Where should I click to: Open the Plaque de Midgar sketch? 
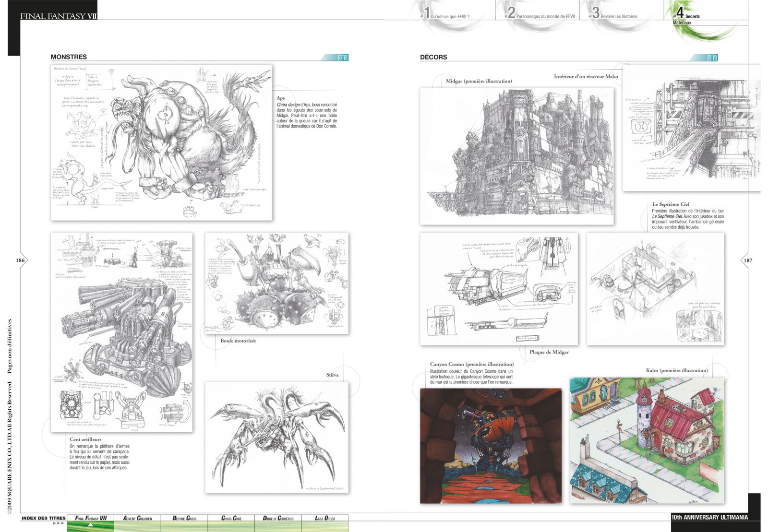tap(499, 289)
